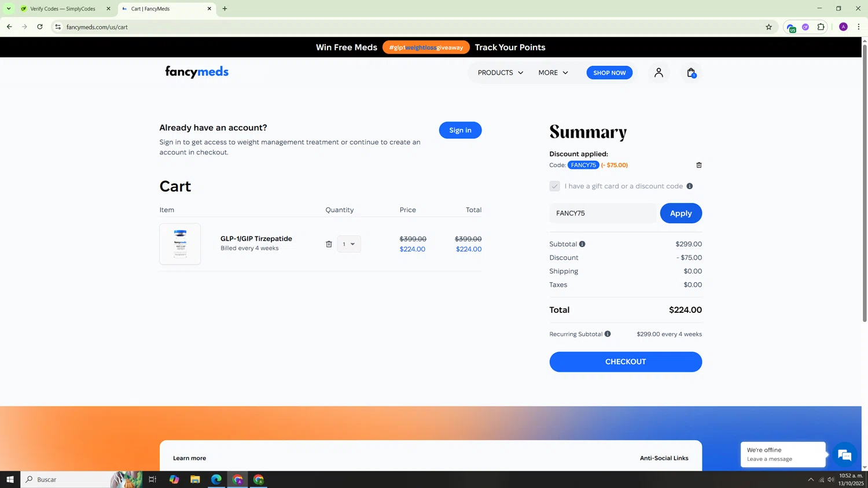This screenshot has width=868, height=488.
Task: Toggle the gift card or discount code checkbox
Action: tap(554, 186)
